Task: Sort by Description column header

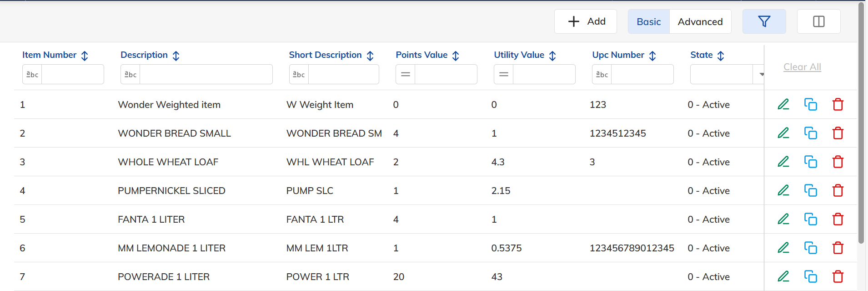Action: pos(150,55)
